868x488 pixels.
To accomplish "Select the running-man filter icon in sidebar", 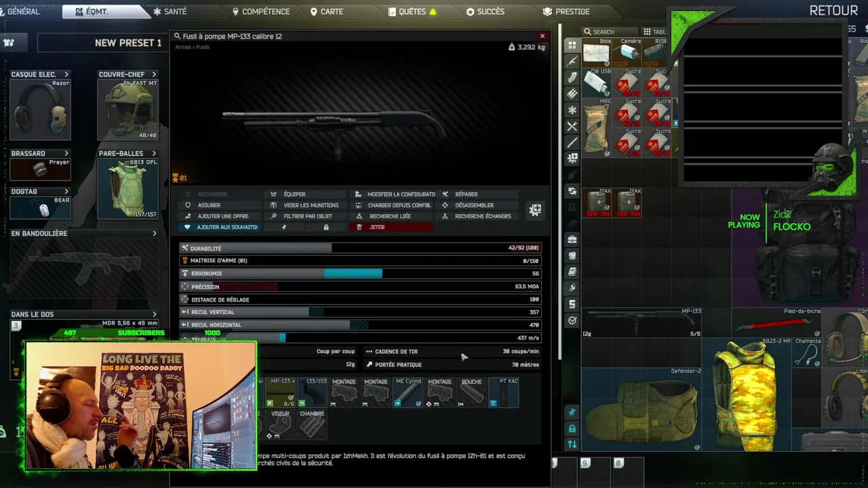I will point(572,288).
